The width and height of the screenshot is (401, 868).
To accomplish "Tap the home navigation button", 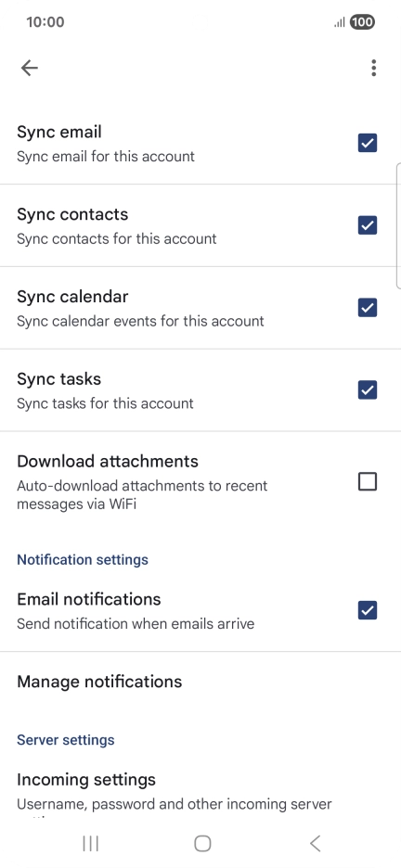I will point(202,843).
